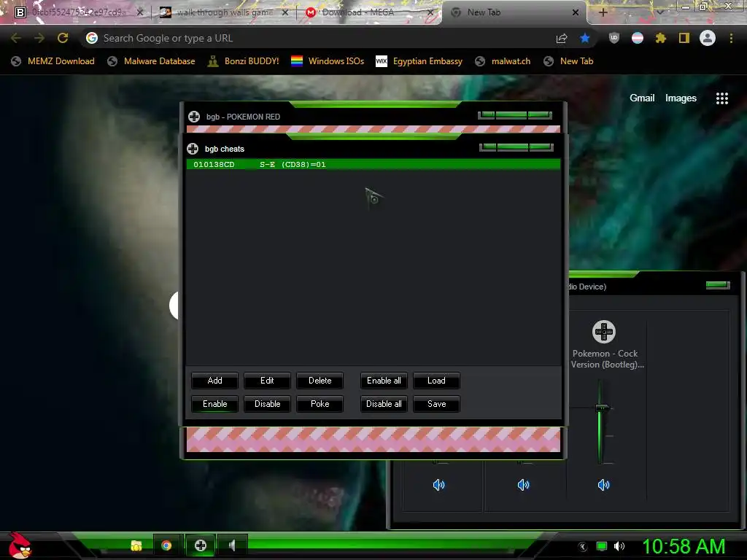Image resolution: width=747 pixels, height=560 pixels.
Task: Click the speaker volume tray icon
Action: pyautogui.click(x=619, y=547)
